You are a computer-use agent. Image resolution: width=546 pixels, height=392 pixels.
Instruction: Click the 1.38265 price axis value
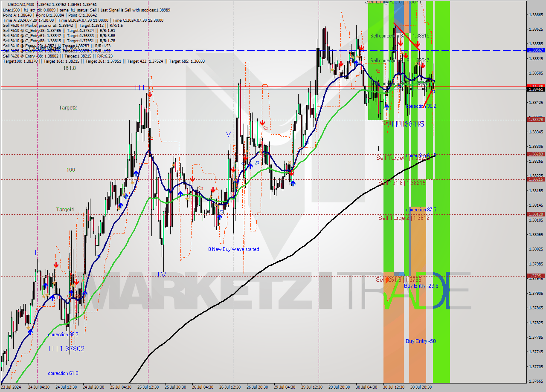[536, 161]
